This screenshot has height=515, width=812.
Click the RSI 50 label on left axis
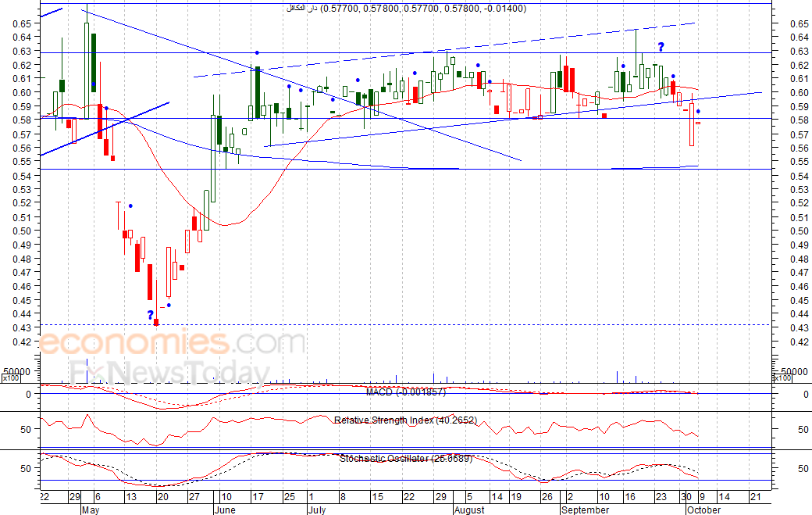pyautogui.click(x=26, y=430)
